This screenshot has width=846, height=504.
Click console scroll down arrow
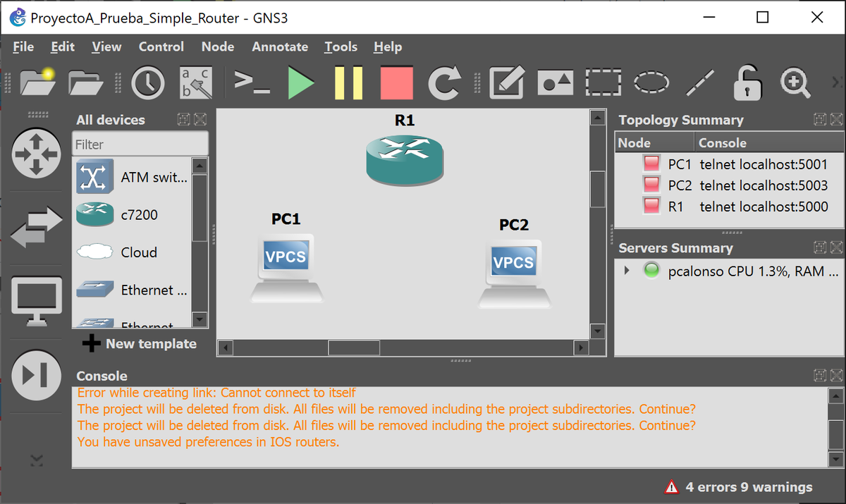coord(835,460)
